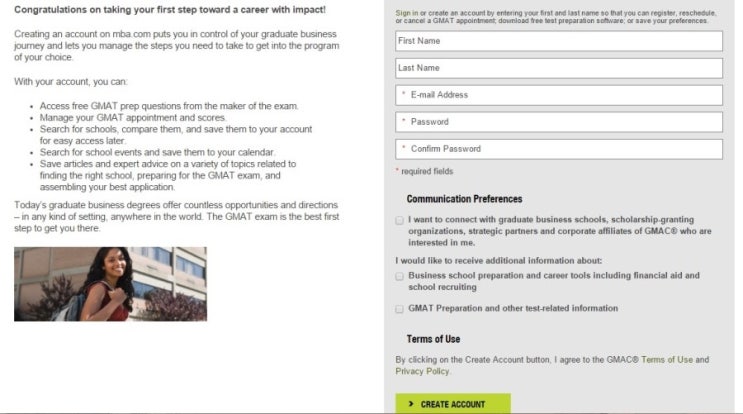Select the E-mail Address input
This screenshot has width=743, height=414.
coord(558,95)
